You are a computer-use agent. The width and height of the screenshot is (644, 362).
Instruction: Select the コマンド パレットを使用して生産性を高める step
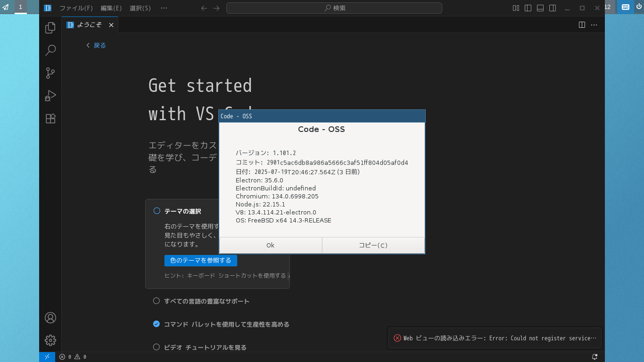[x=221, y=324]
